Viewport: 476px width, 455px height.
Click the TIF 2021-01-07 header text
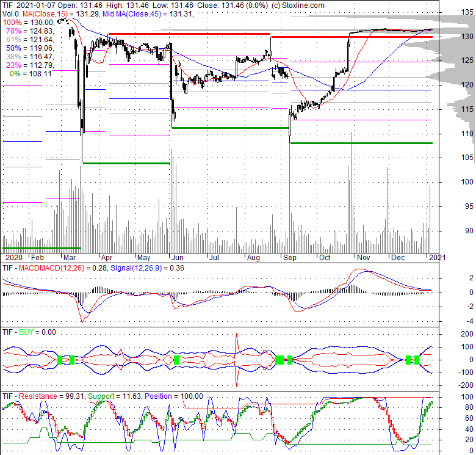(29, 5)
